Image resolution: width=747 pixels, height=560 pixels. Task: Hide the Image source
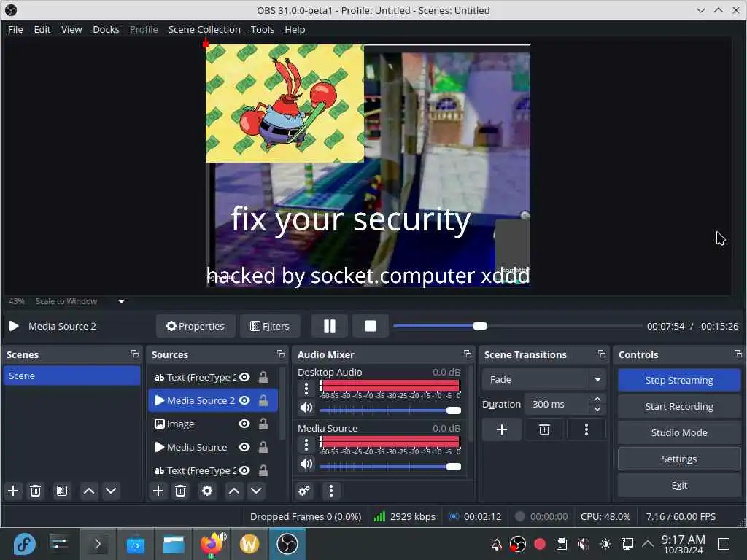(x=244, y=424)
